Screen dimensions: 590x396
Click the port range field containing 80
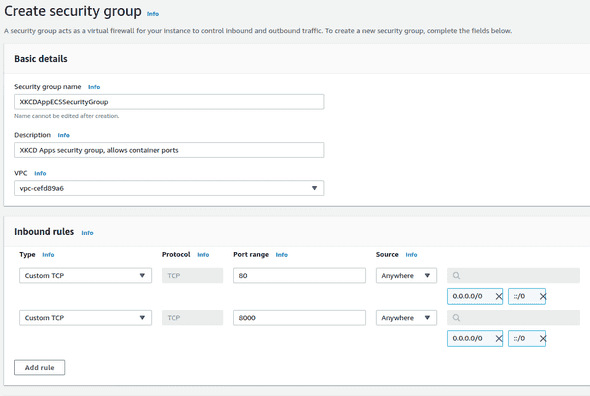pos(299,276)
